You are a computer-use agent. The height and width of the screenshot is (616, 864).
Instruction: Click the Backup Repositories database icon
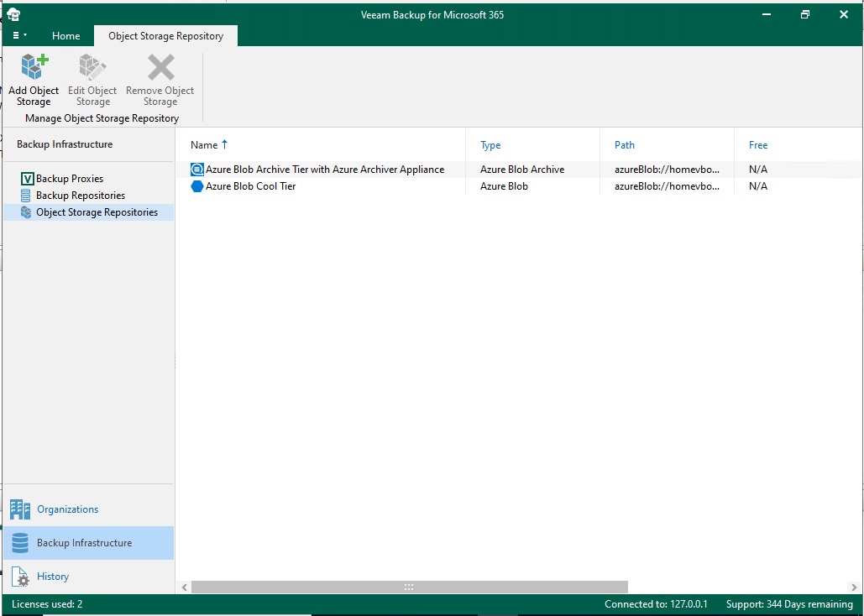click(25, 196)
